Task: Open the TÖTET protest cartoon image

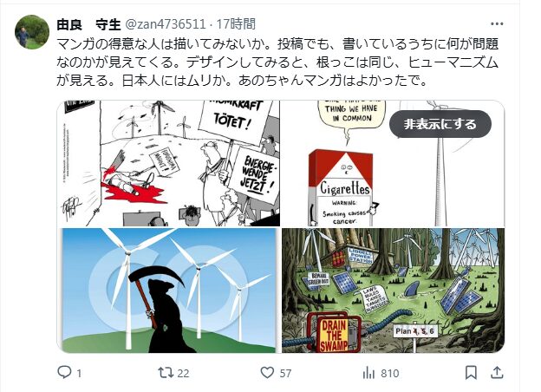Action: pyautogui.click(x=168, y=163)
